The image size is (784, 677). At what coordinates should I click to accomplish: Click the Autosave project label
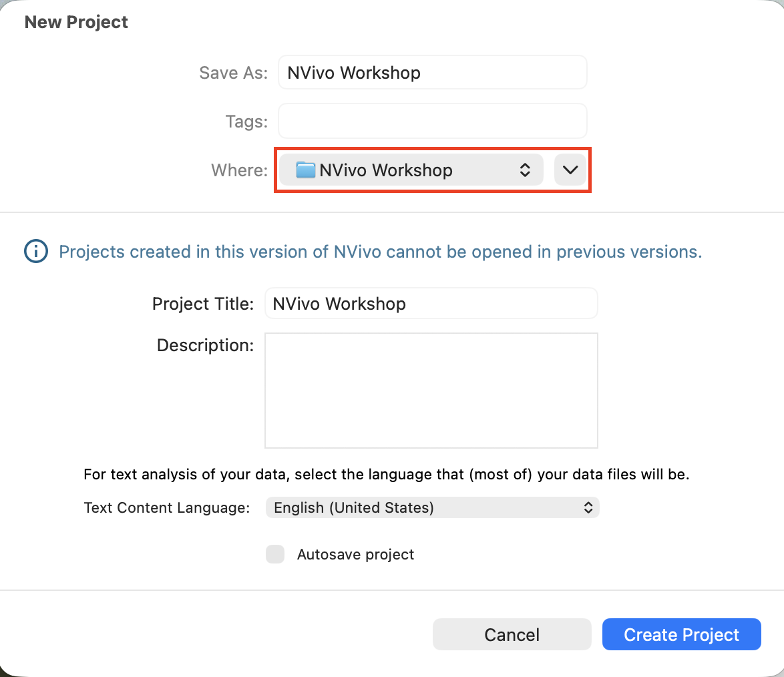[x=355, y=554]
